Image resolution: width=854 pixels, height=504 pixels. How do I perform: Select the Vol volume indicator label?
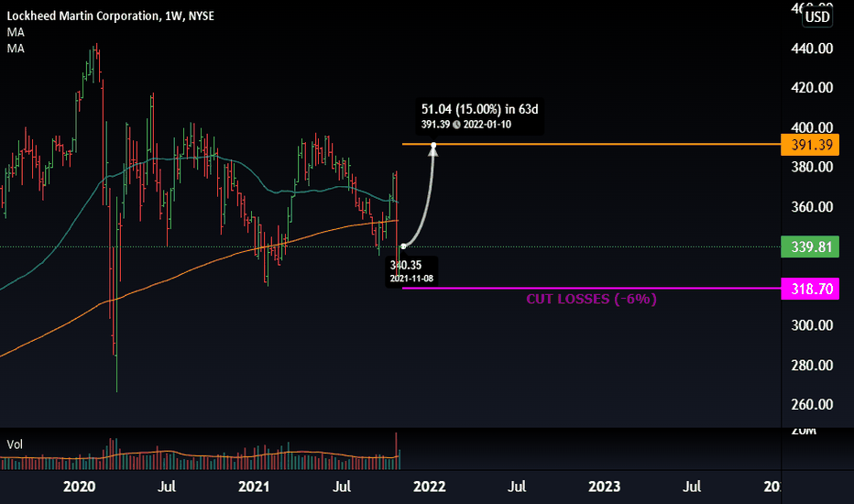15,444
